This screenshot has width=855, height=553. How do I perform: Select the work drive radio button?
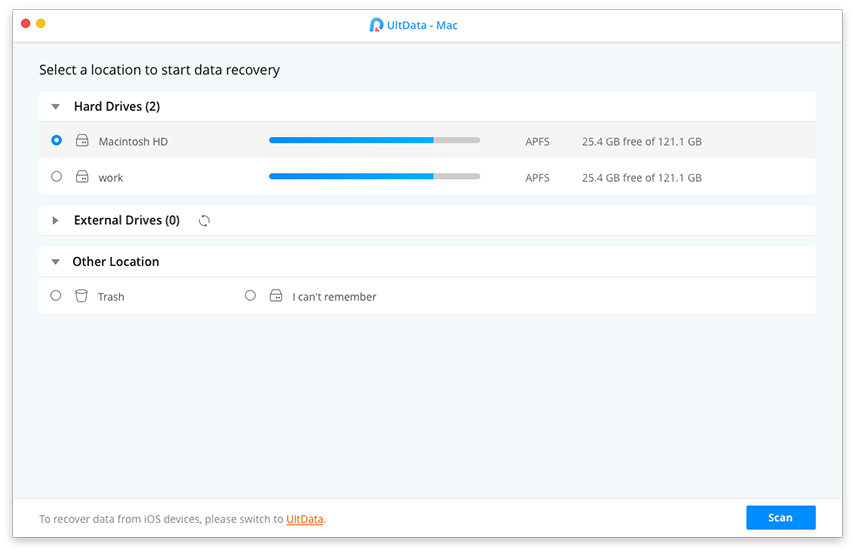tap(56, 177)
